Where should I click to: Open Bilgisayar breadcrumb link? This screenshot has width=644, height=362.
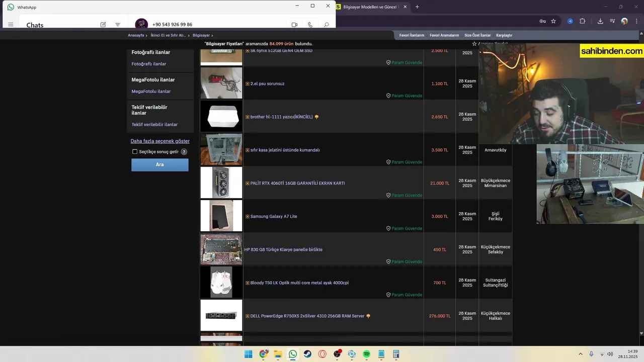coord(201,35)
